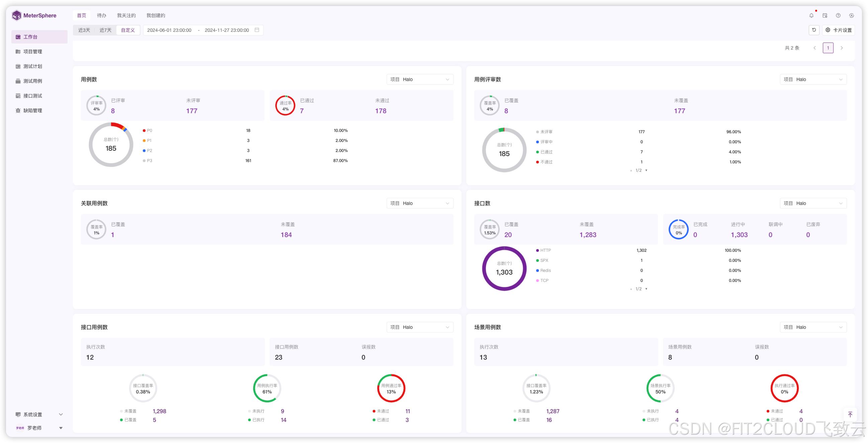
Task: Next legend page arrow in 接口数 card
Action: (646, 289)
